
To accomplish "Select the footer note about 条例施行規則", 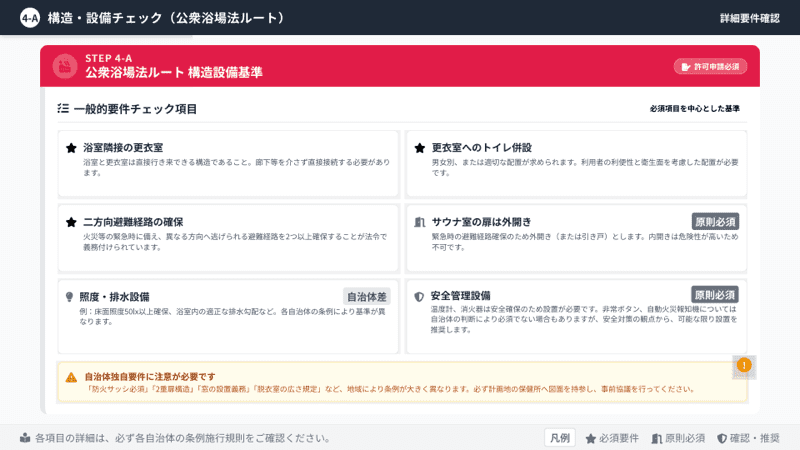I will (182, 438).
